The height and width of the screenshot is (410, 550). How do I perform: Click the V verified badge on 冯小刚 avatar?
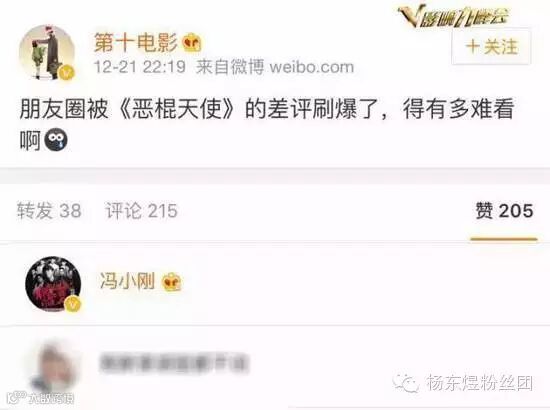[73, 304]
